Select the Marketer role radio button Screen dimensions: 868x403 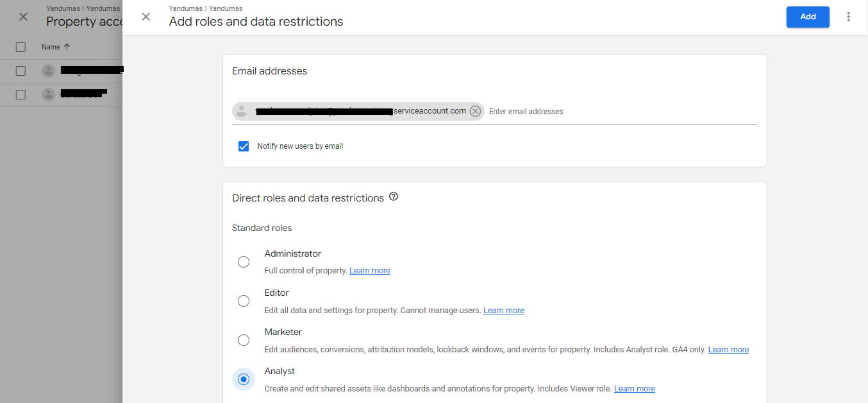pos(244,340)
